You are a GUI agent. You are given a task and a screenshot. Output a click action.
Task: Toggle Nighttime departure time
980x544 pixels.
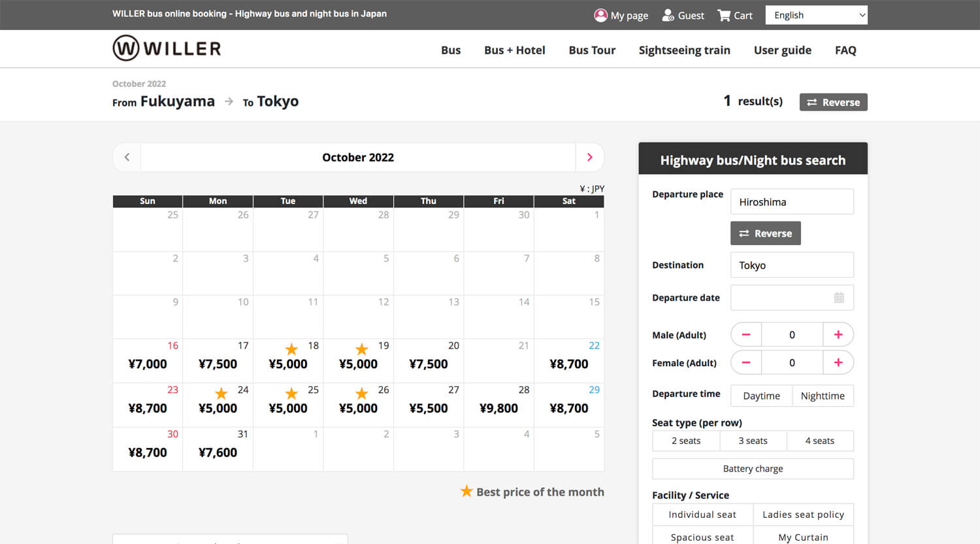(x=823, y=396)
